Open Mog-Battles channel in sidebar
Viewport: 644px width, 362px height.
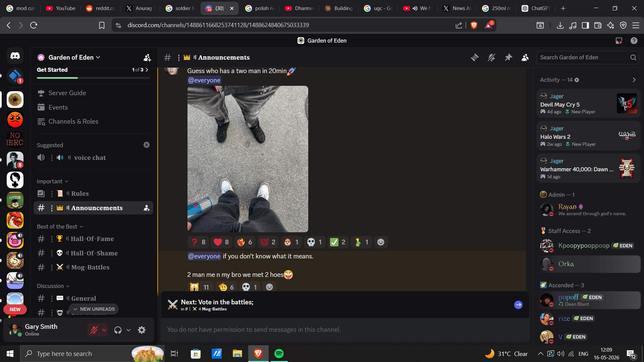pyautogui.click(x=93, y=267)
